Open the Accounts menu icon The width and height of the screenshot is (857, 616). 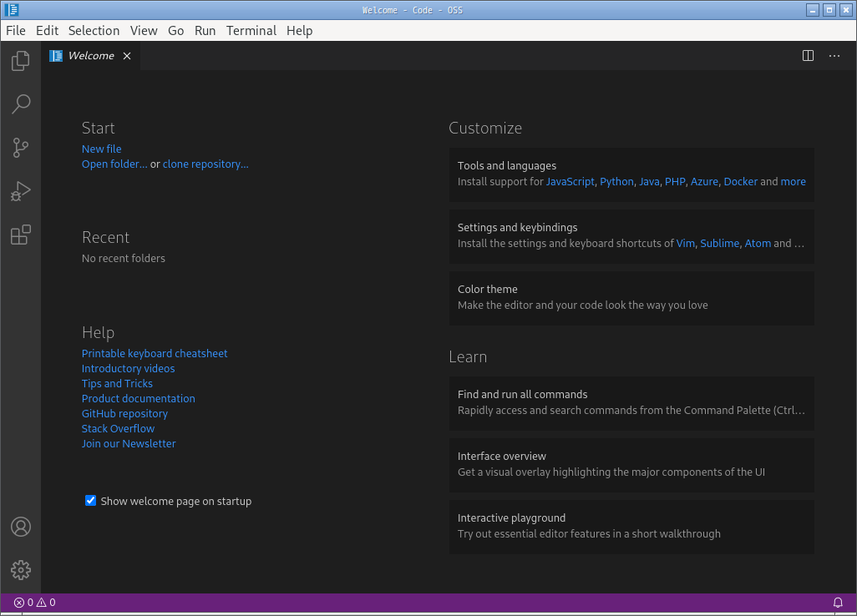(20, 527)
